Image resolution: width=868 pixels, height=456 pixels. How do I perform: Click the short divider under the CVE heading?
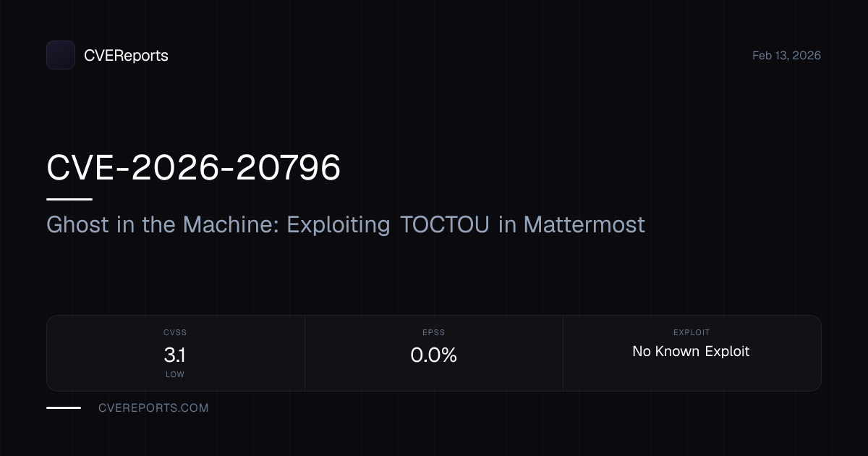pos(69,199)
